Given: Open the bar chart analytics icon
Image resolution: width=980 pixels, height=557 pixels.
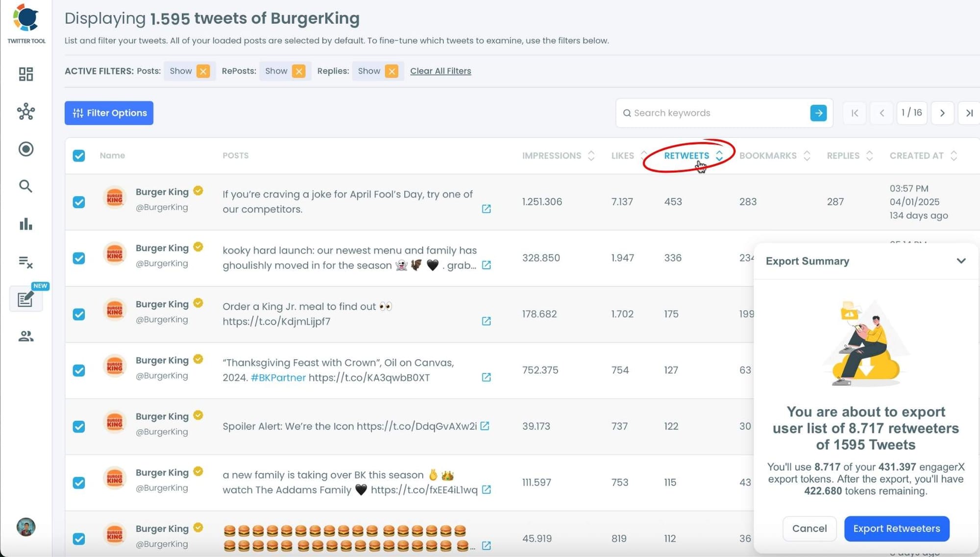Looking at the screenshot, I should [25, 224].
